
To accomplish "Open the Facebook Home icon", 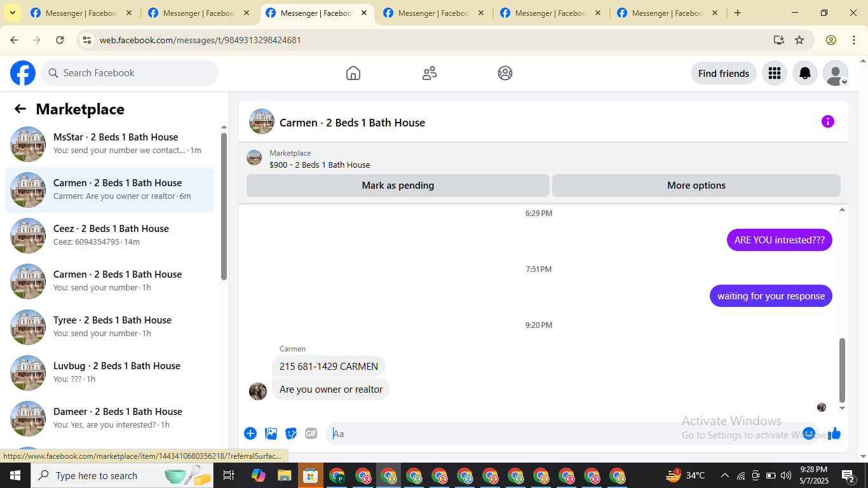I will click(353, 73).
